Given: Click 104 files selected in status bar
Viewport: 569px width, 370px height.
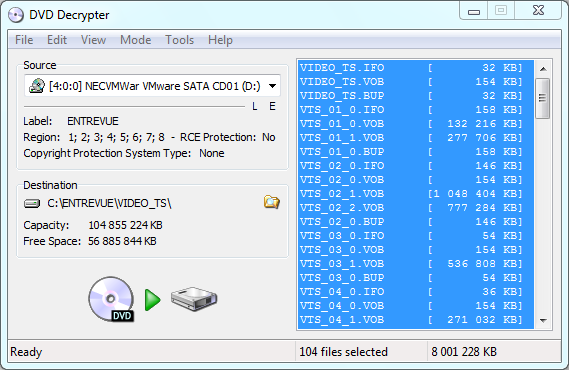Looking at the screenshot, I should (x=343, y=352).
